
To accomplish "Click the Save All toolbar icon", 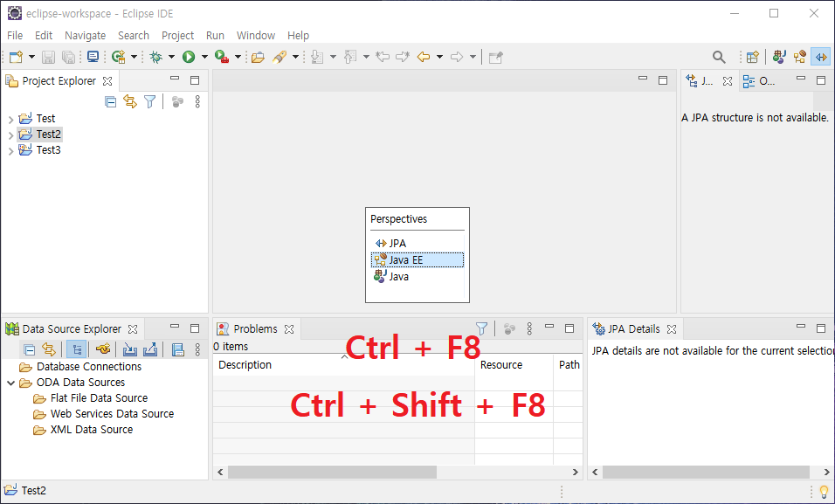I will [68, 57].
